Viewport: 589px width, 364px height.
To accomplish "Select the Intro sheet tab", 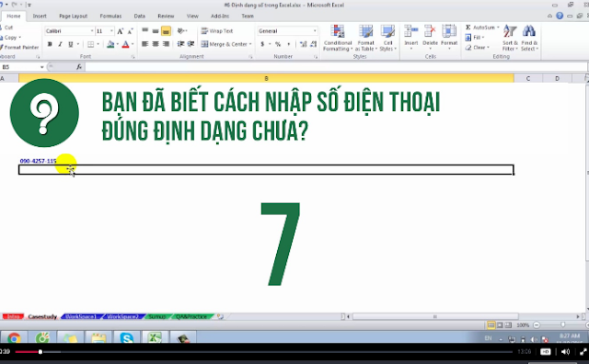I will tap(13, 317).
